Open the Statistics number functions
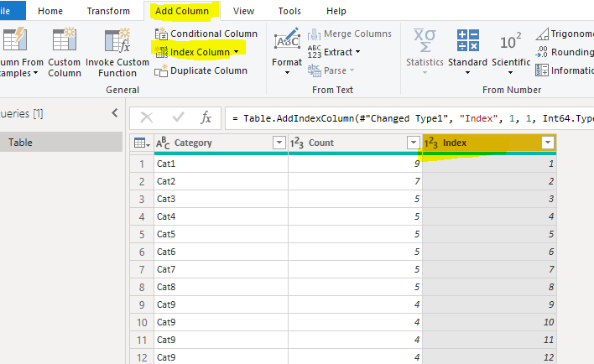The height and width of the screenshot is (364, 594). pos(425,51)
